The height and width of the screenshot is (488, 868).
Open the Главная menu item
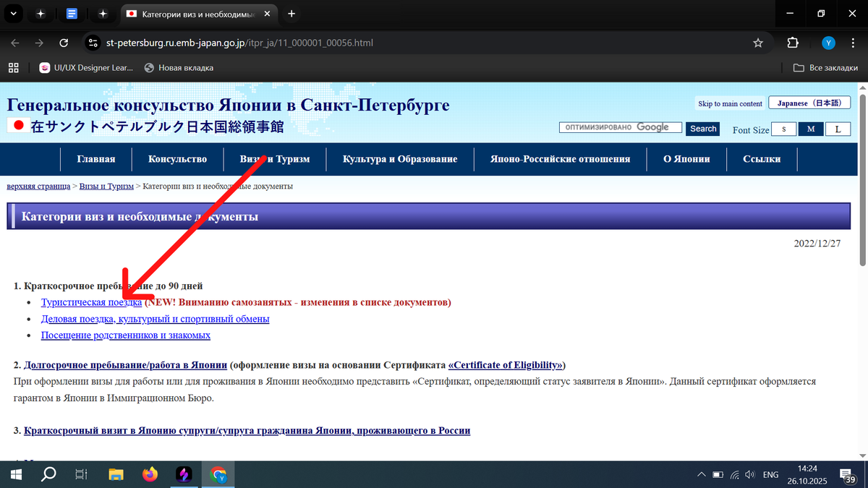pyautogui.click(x=96, y=159)
